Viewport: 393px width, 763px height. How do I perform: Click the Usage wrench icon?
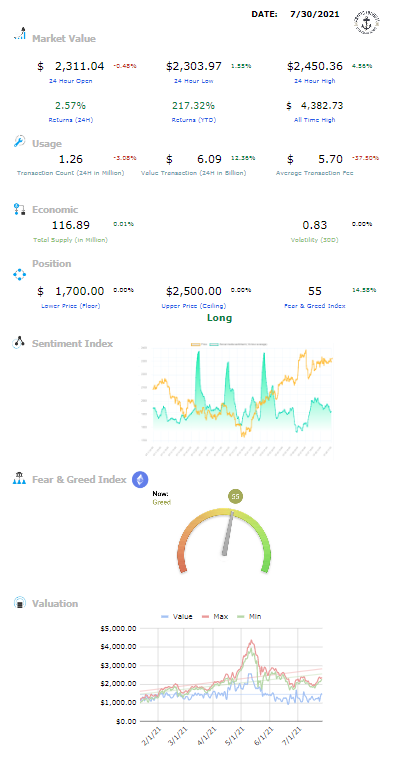18,142
